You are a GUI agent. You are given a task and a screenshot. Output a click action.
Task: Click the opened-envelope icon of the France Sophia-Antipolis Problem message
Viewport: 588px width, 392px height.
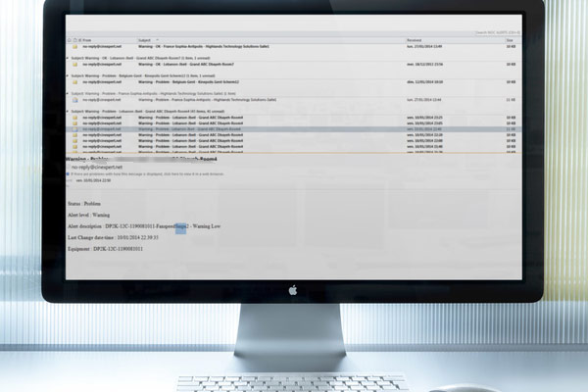click(75, 100)
